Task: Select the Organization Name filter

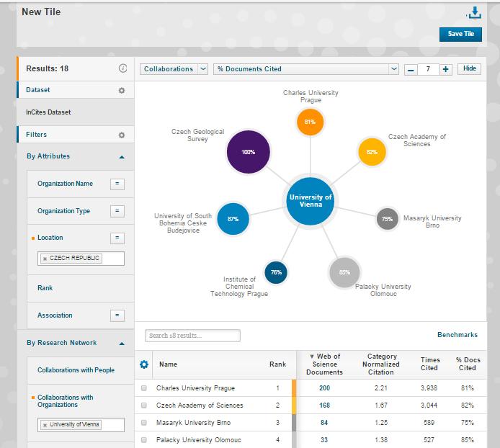Action: coord(65,184)
